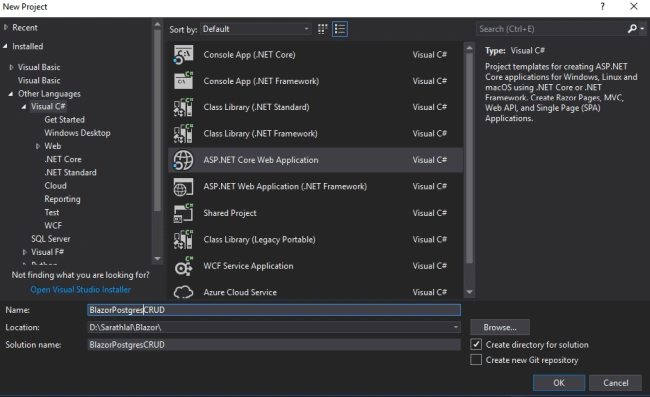The height and width of the screenshot is (397, 650).
Task: Collapse the Installed section
Action: click(x=5, y=46)
